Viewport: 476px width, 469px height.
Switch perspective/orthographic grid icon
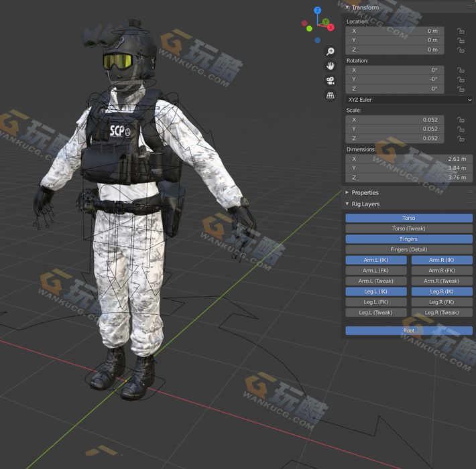331,95
